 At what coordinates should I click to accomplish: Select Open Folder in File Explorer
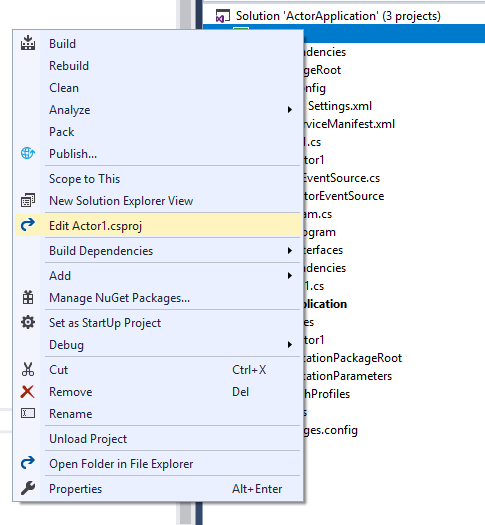coord(121,464)
